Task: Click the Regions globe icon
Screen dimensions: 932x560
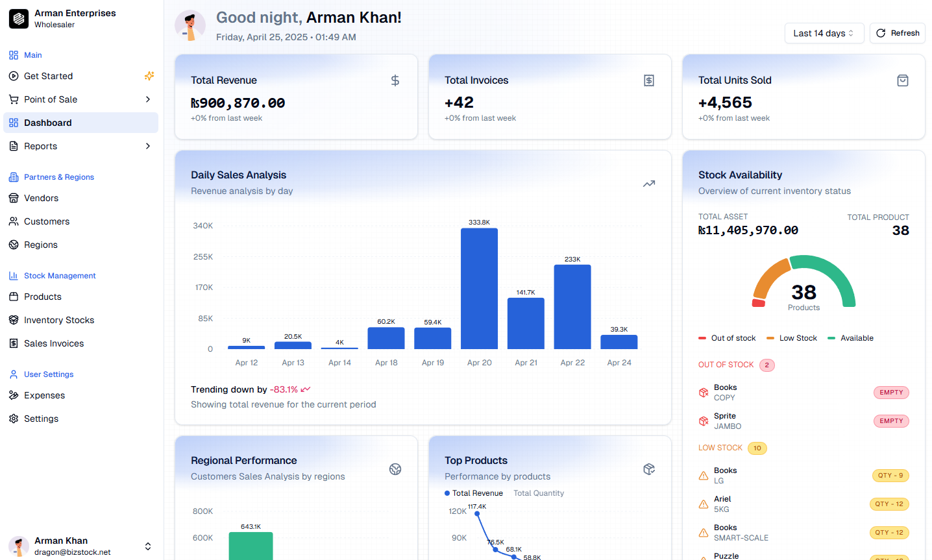Action: (14, 245)
